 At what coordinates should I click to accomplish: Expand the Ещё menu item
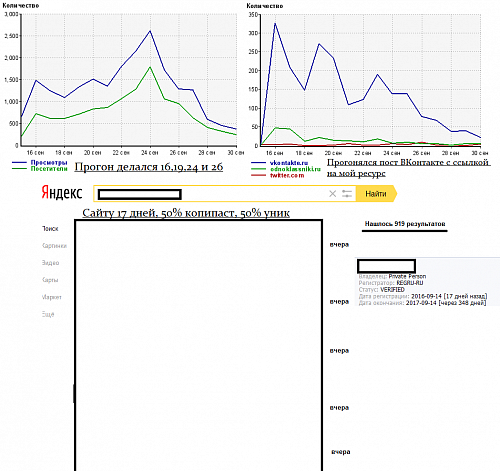click(48, 314)
